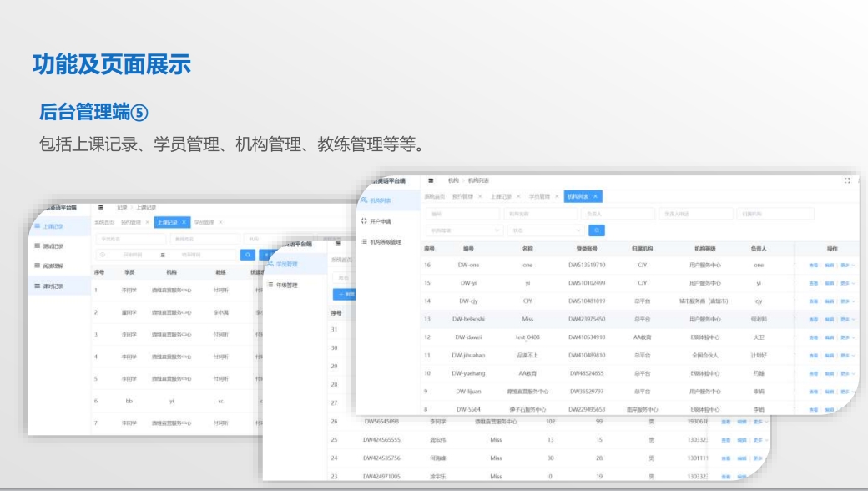Click the 机构等级 column header
The height and width of the screenshot is (491, 868).
(x=704, y=249)
